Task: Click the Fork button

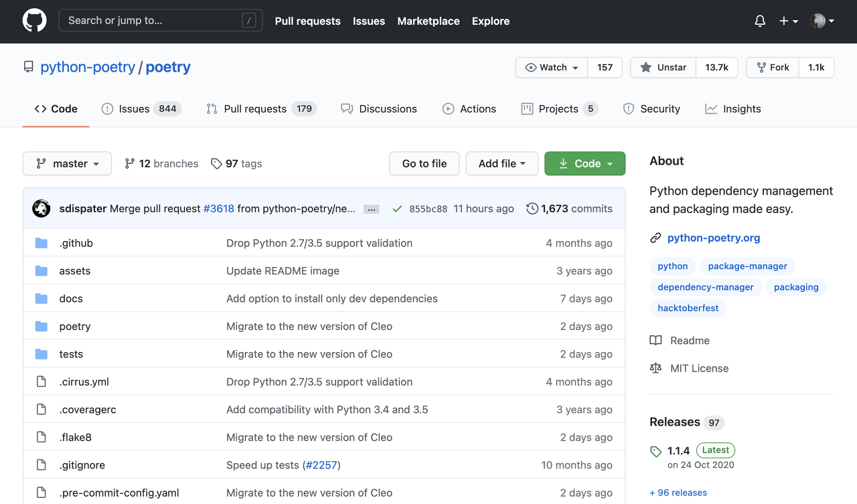Action: pos(773,68)
